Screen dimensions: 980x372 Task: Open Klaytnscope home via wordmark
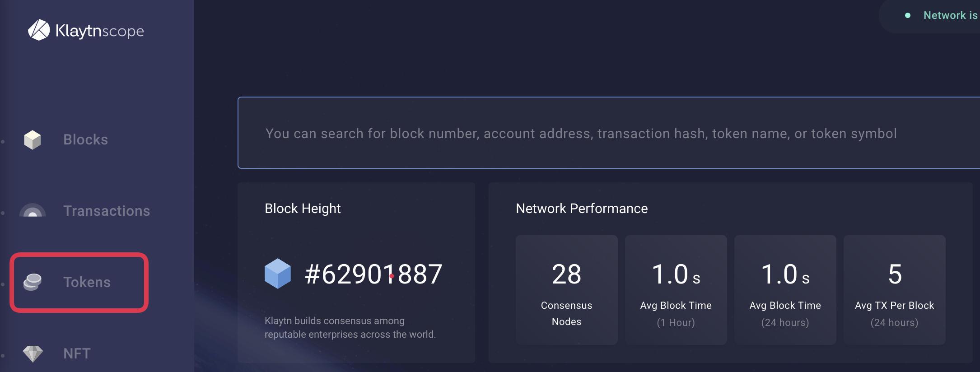coord(99,31)
